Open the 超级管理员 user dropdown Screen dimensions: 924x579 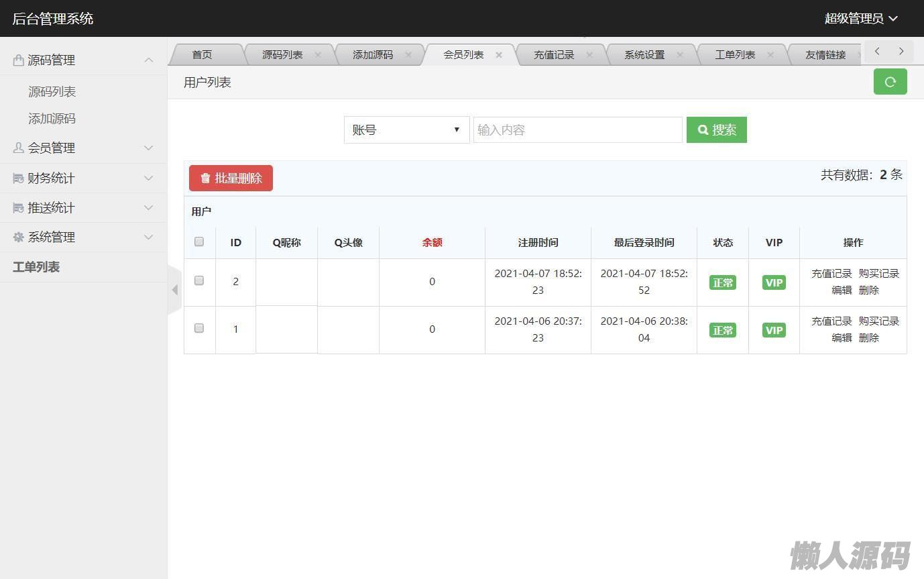point(860,19)
